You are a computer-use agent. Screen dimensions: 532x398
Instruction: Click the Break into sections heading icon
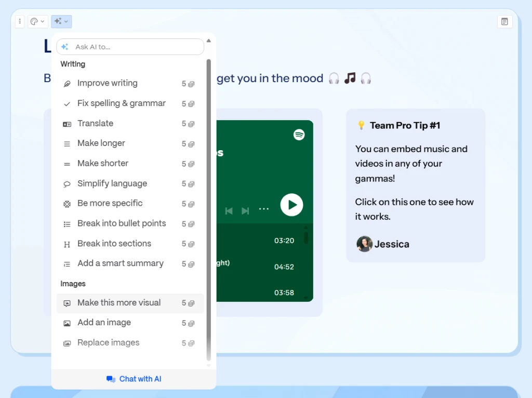tap(67, 244)
